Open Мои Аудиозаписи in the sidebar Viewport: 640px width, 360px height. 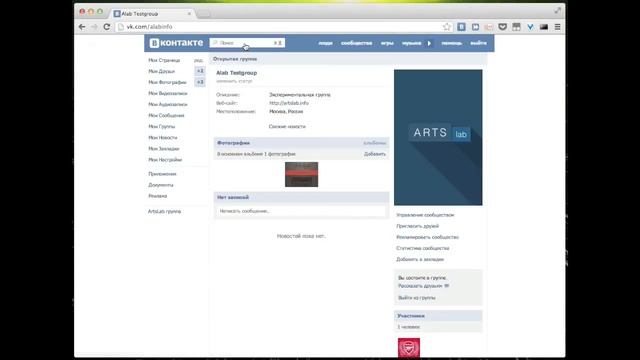coord(168,104)
